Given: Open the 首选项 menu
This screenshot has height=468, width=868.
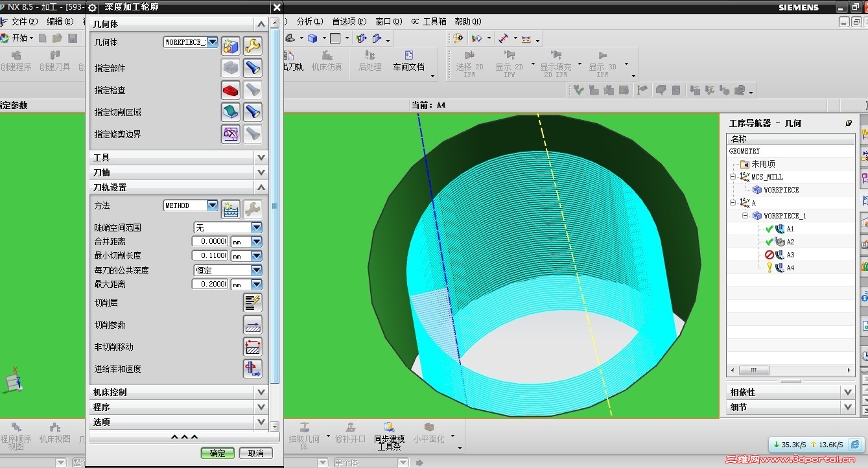Looking at the screenshot, I should (348, 21).
